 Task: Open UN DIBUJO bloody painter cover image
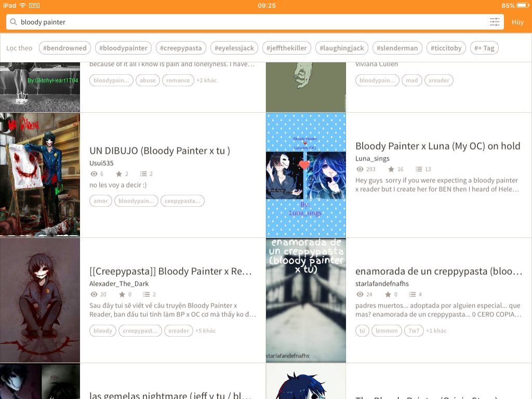[40, 175]
